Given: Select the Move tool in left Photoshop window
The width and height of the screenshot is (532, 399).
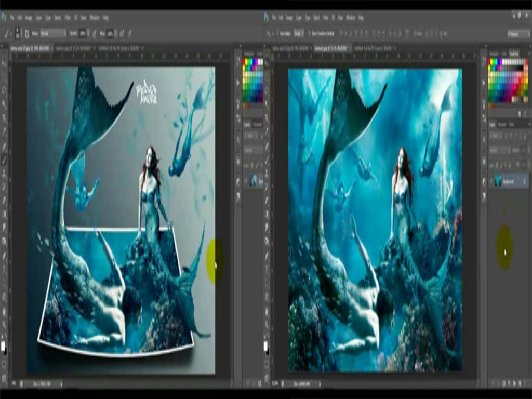Looking at the screenshot, I should (x=4, y=63).
